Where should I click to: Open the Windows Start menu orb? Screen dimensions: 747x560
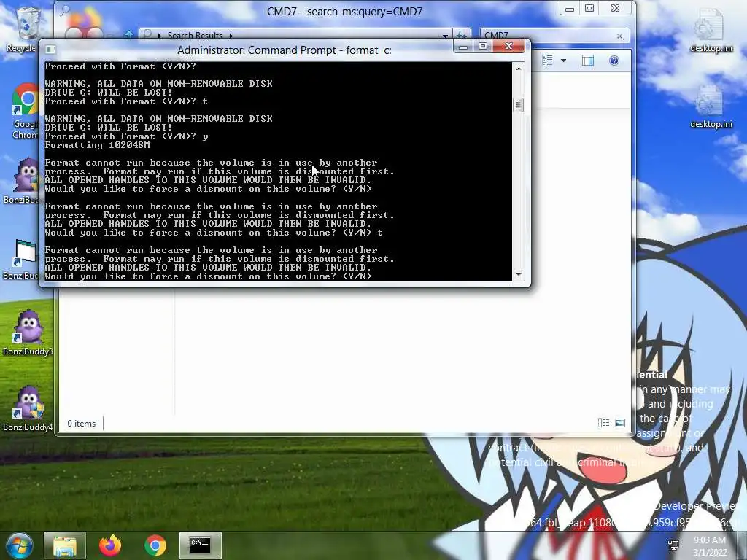tap(19, 545)
